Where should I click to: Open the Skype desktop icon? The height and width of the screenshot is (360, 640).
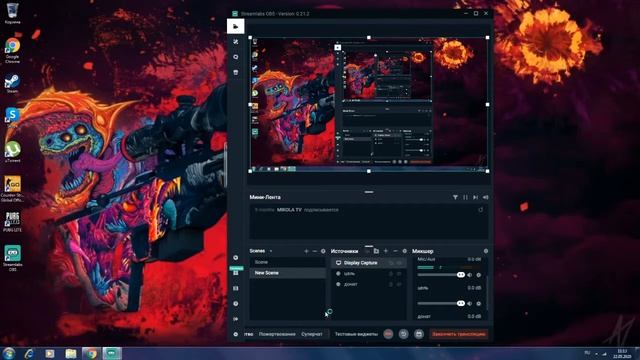[12, 117]
